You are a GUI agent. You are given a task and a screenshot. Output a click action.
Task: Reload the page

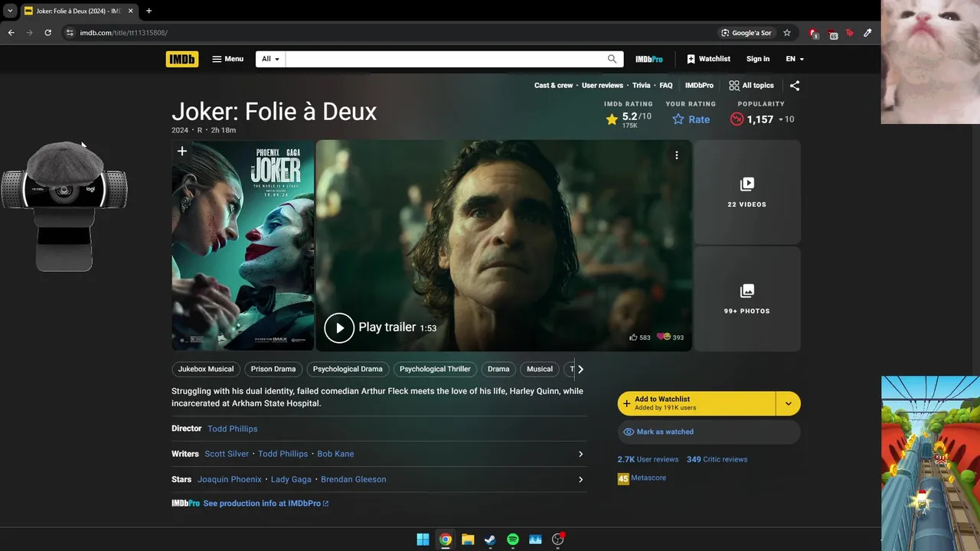pyautogui.click(x=47, y=33)
